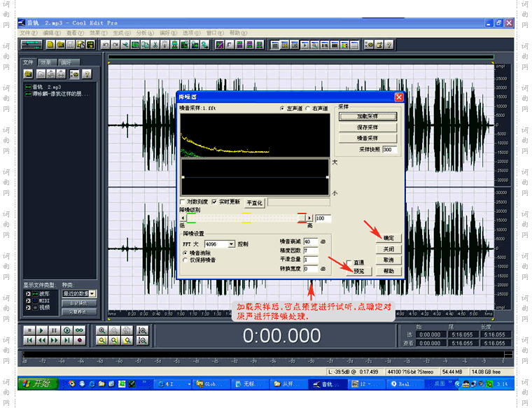Click the right handle of the reduction graph line

point(327,177)
